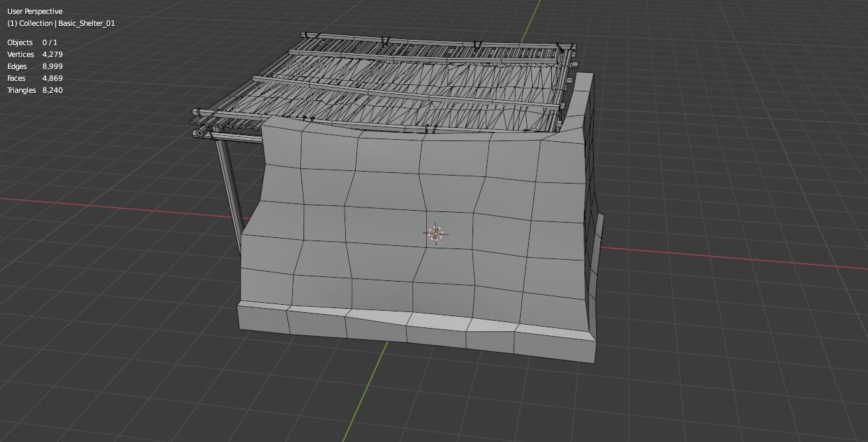
Task: Click the Faces '4,869' statistic
Action: [52, 78]
